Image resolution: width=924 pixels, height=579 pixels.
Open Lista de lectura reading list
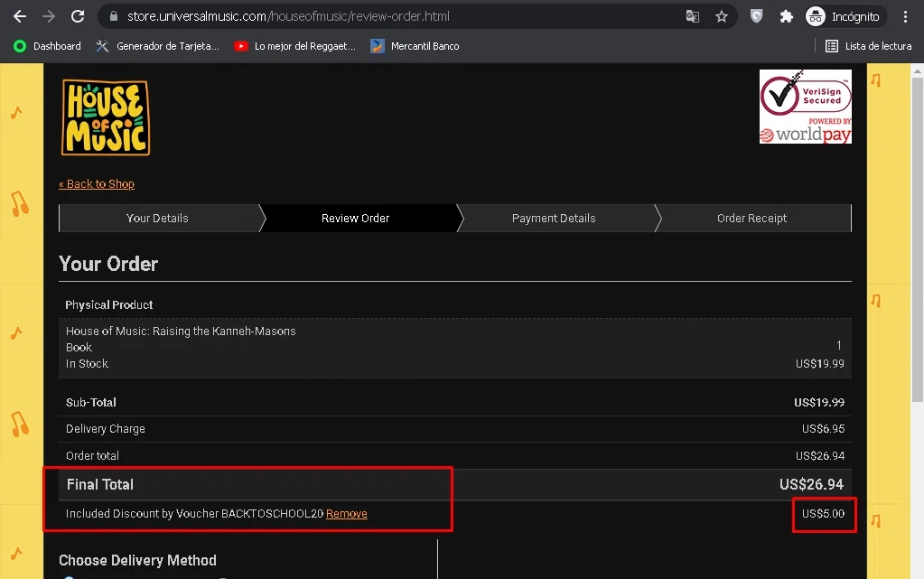[x=868, y=46]
